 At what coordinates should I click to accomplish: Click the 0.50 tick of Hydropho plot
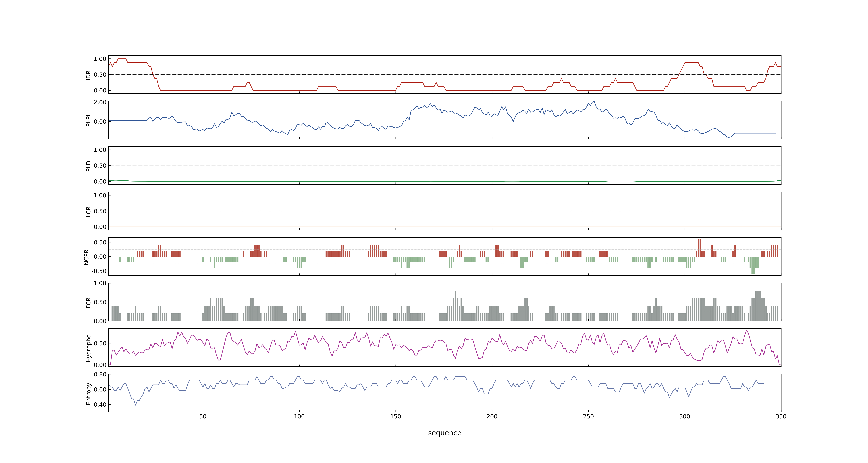[100, 343]
